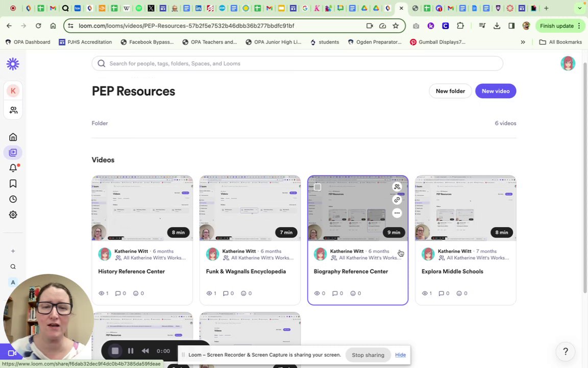Click the site info icon left of the URL

tap(70, 26)
